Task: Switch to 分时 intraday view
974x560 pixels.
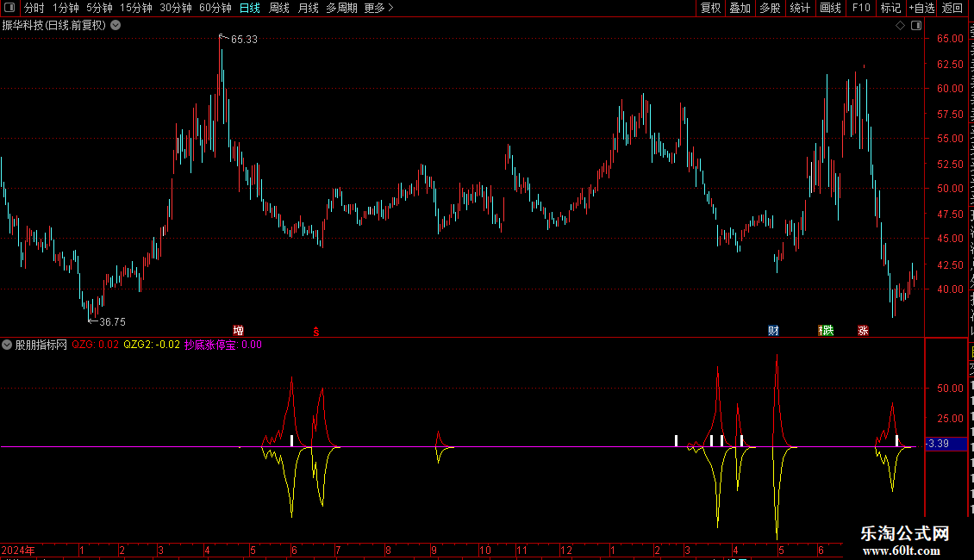Action: coord(34,8)
